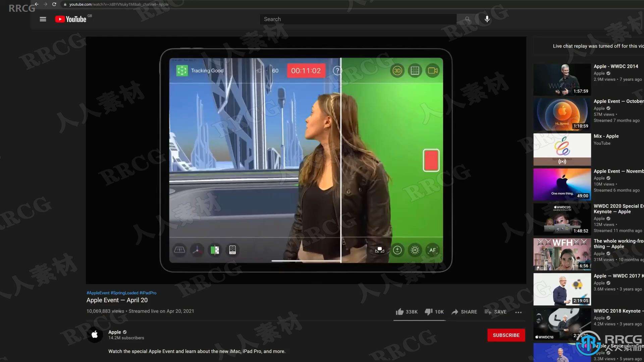This screenshot has height=362, width=644.
Task: Click 'Live chat replay was turned off' notice
Action: click(x=598, y=46)
